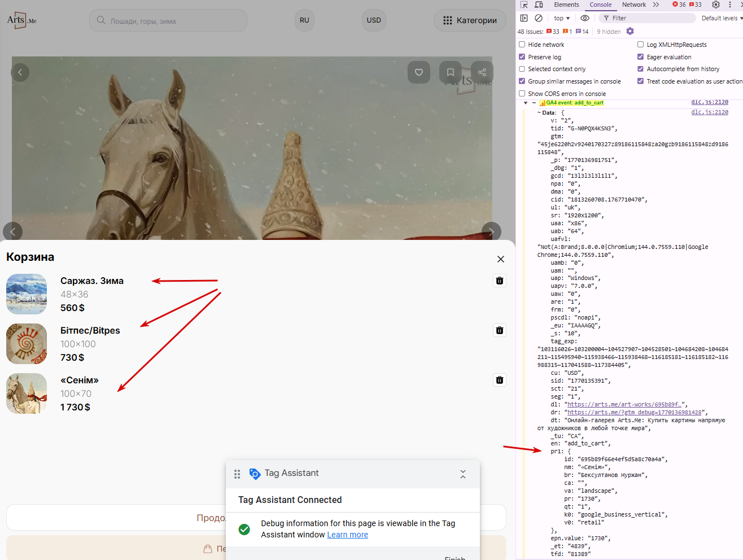
Task: Open DevTools settings gear in top bar
Action: pyautogui.click(x=716, y=5)
